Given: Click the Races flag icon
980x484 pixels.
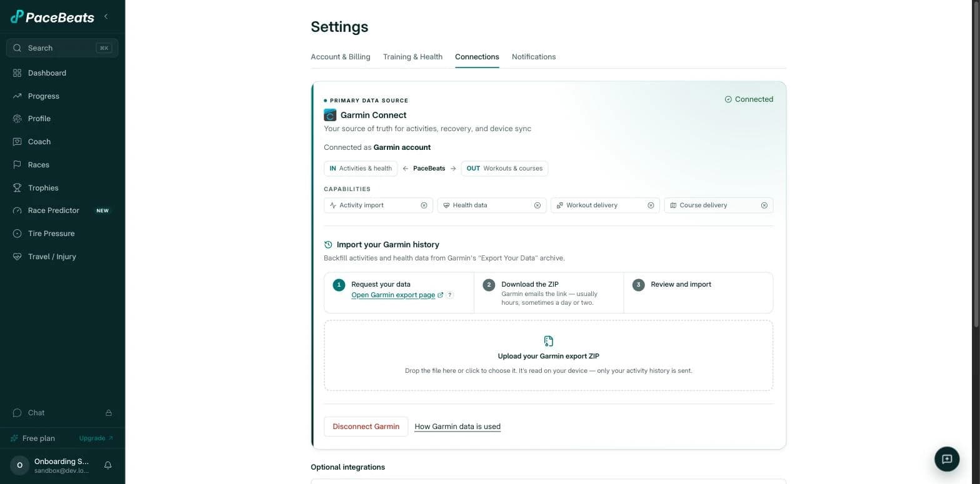Looking at the screenshot, I should point(17,165).
